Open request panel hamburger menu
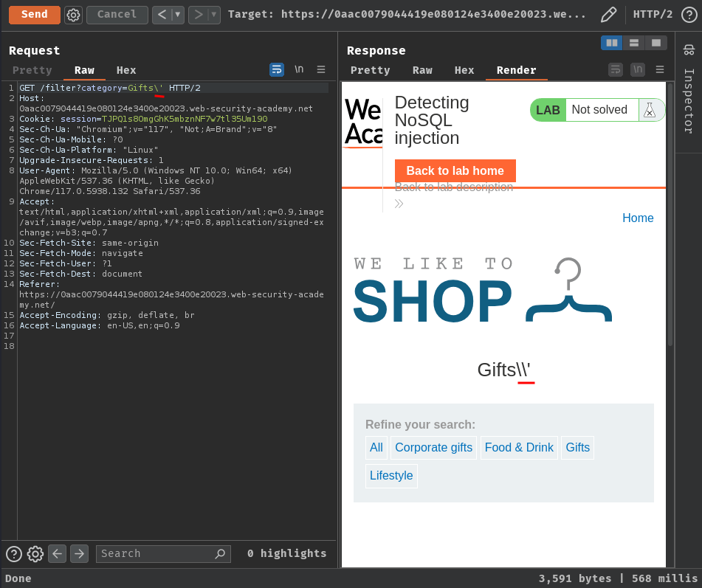The image size is (702, 588). 321,69
